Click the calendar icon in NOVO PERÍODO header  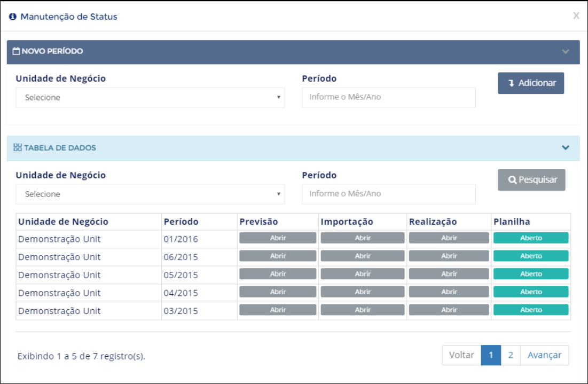click(16, 51)
